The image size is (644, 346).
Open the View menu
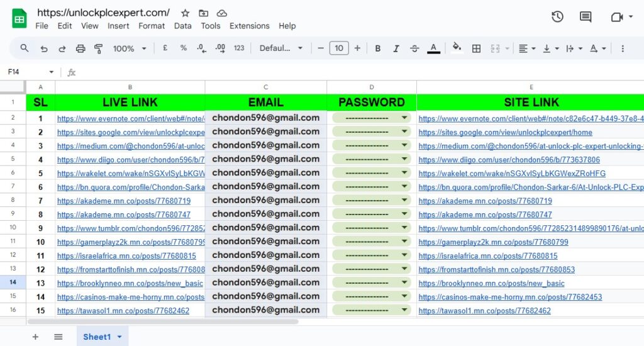coord(89,26)
